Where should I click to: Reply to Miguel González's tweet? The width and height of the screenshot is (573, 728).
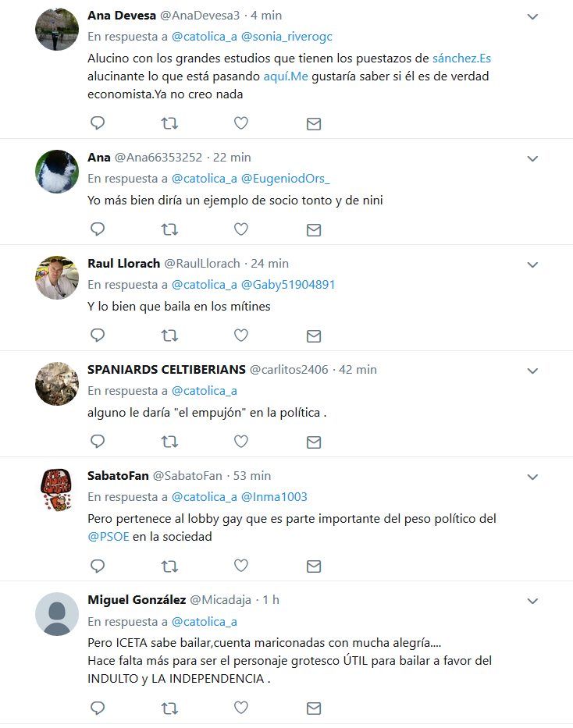98,708
